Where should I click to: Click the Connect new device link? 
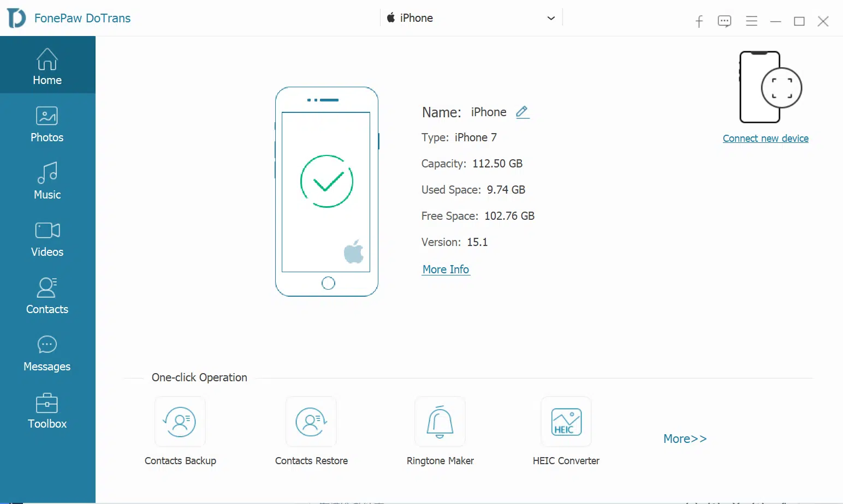[x=765, y=139]
